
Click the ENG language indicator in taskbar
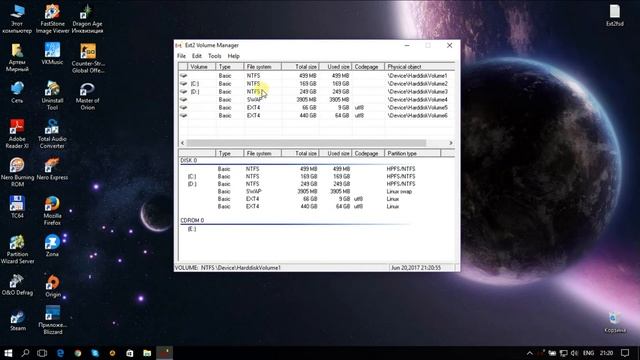tap(588, 353)
